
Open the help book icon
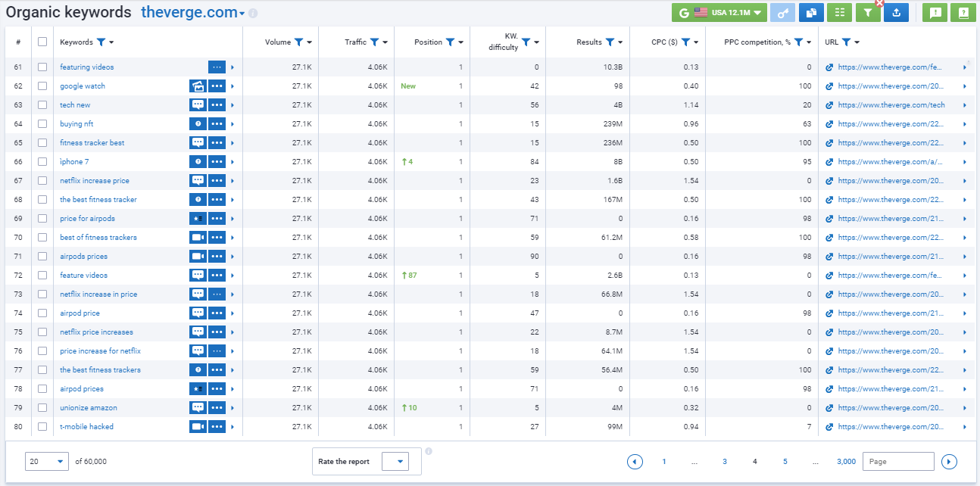963,13
